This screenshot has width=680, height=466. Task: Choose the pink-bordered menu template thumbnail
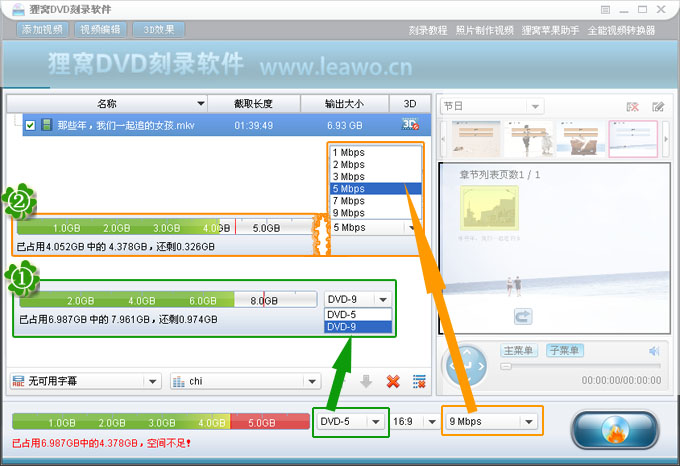[633, 139]
